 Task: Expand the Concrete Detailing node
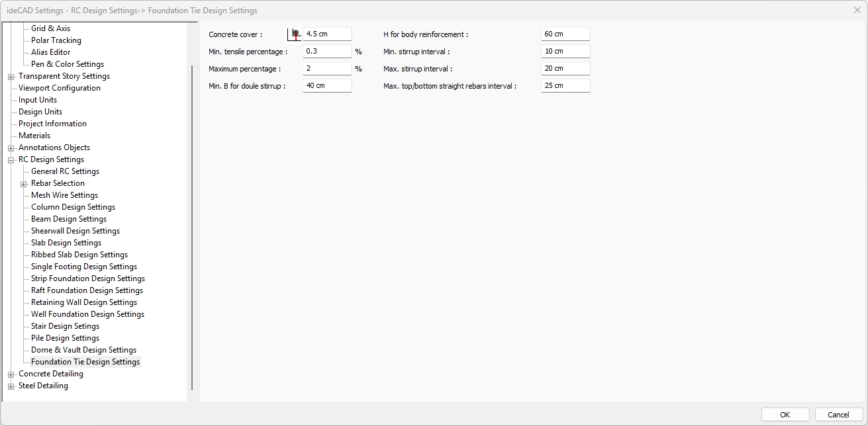point(11,374)
